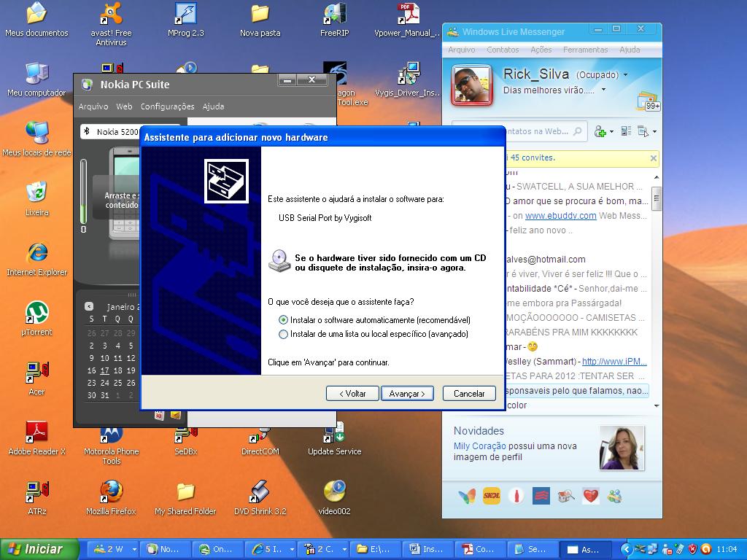The image size is (747, 560).
Task: Open Ajuda menu in Nokia PC Suite
Action: click(x=213, y=106)
